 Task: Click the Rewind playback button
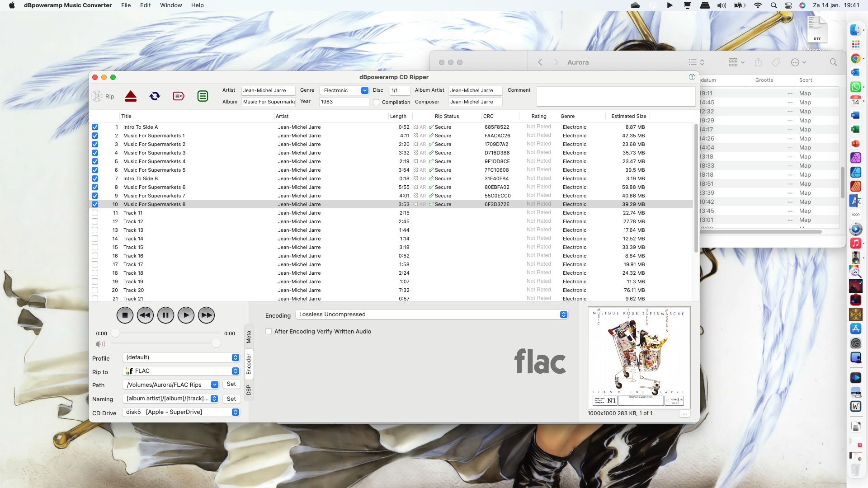coord(145,315)
